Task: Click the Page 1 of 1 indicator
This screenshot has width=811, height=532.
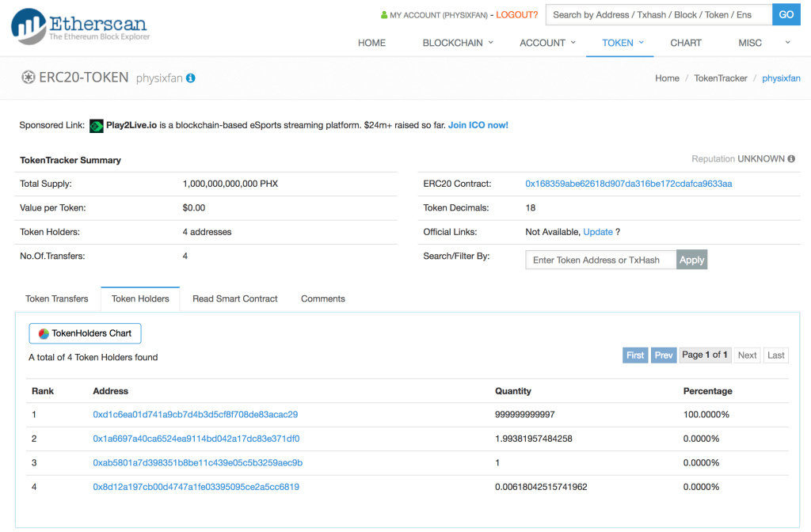Action: [x=705, y=355]
